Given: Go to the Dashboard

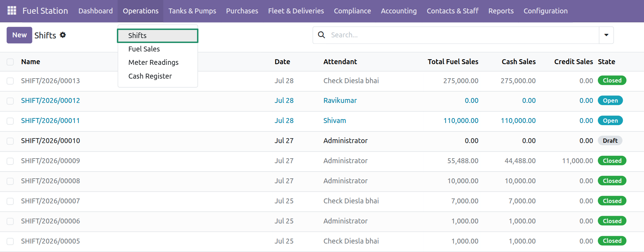Looking at the screenshot, I should pyautogui.click(x=95, y=11).
